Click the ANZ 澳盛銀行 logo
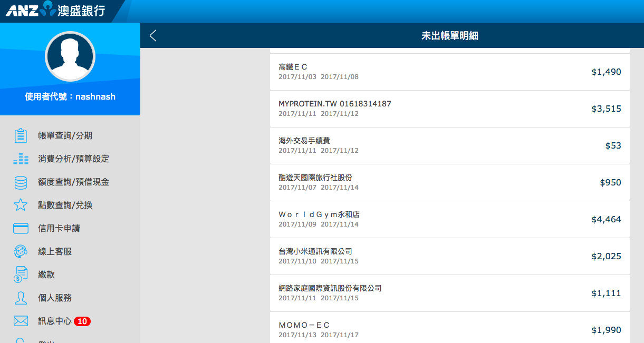The width and height of the screenshot is (644, 343). (x=55, y=9)
